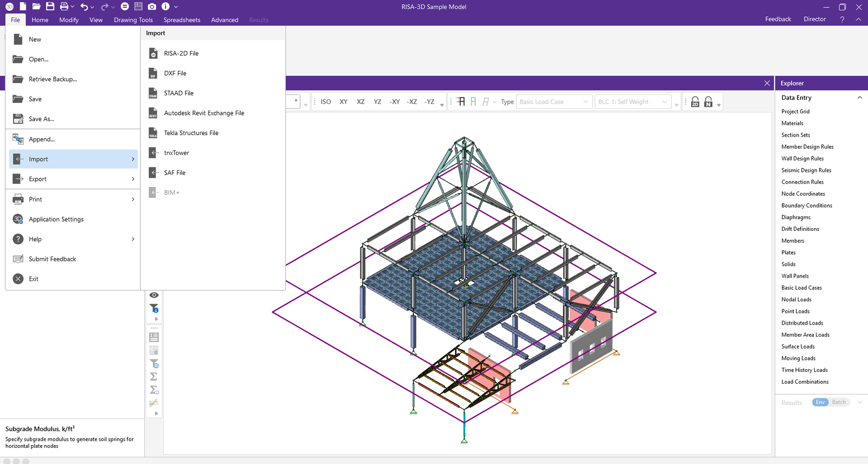Close the model view panel with X

click(767, 83)
